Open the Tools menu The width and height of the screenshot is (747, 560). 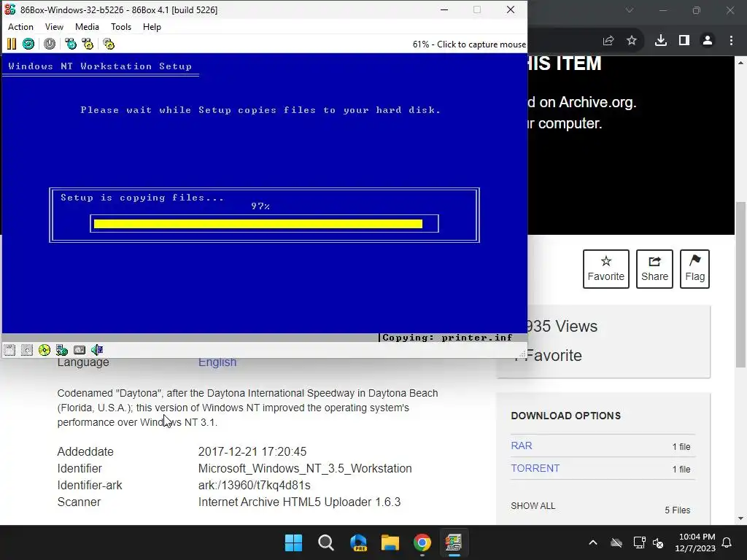pyautogui.click(x=121, y=27)
